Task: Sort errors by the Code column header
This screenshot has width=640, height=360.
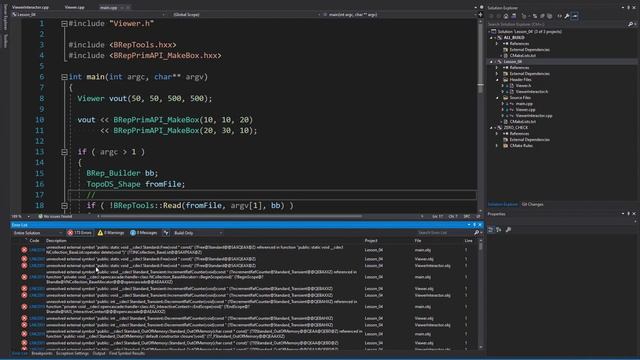Action: (35, 241)
